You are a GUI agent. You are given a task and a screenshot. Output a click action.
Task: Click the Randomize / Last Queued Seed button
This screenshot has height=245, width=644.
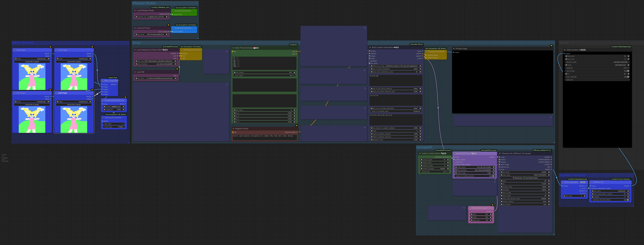(x=525, y=178)
